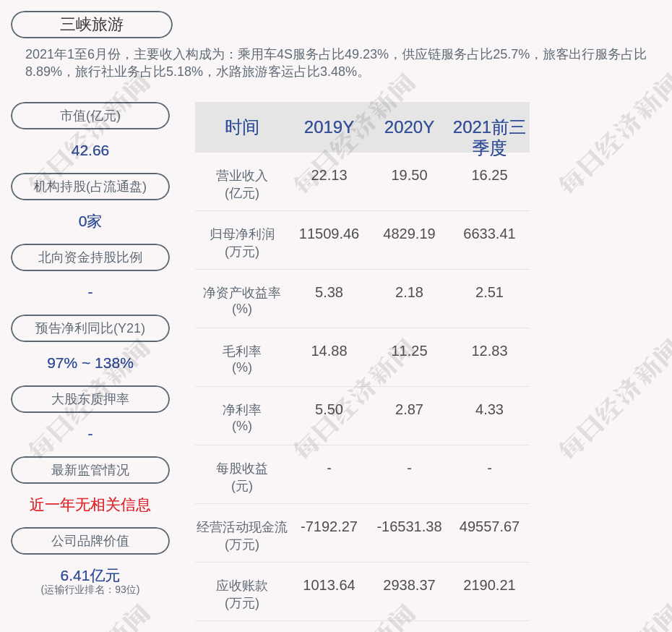This screenshot has width=672, height=632.
Task: Click the 每股收益(元) row label
Action: tap(242, 477)
